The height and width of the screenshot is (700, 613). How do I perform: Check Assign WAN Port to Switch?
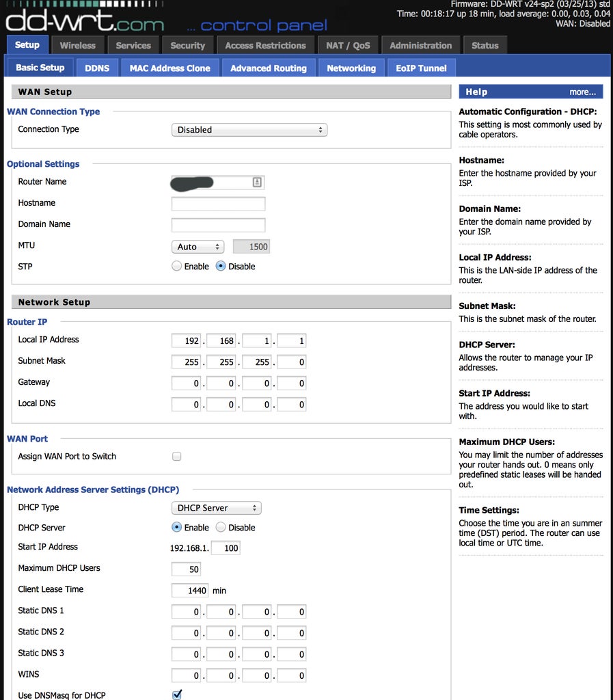[176, 455]
